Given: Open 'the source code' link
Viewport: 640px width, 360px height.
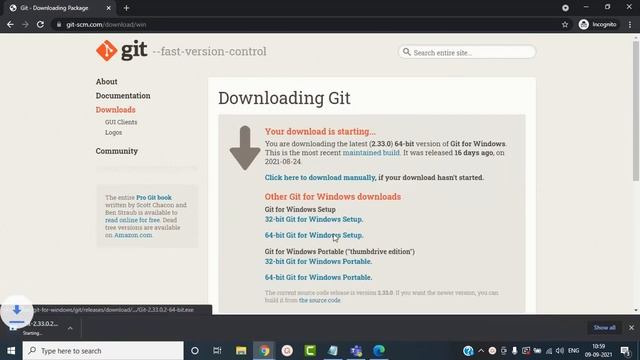Looking at the screenshot, I should point(319,300).
